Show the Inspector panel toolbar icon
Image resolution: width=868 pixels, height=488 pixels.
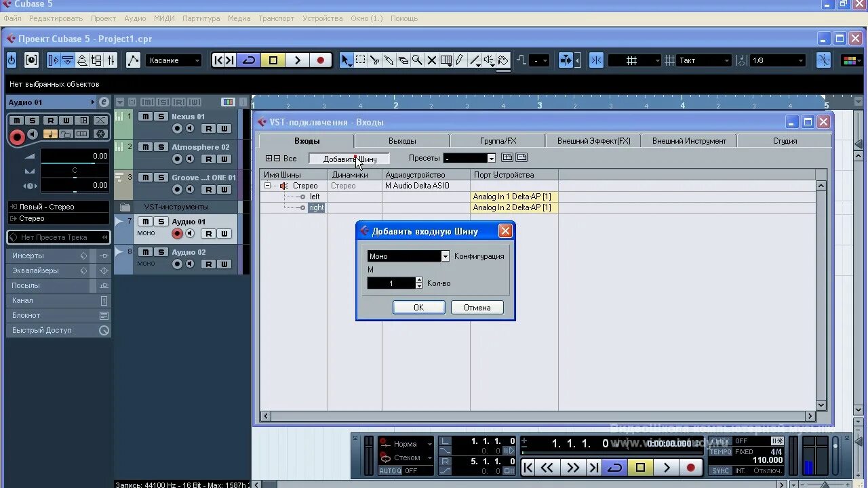tap(54, 60)
